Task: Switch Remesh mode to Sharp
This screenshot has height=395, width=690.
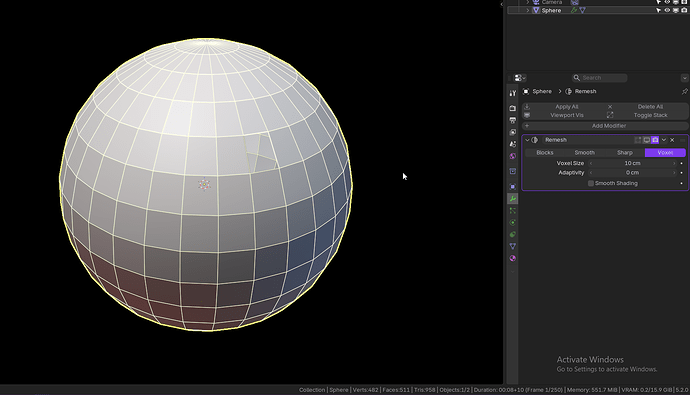Action: click(x=625, y=153)
